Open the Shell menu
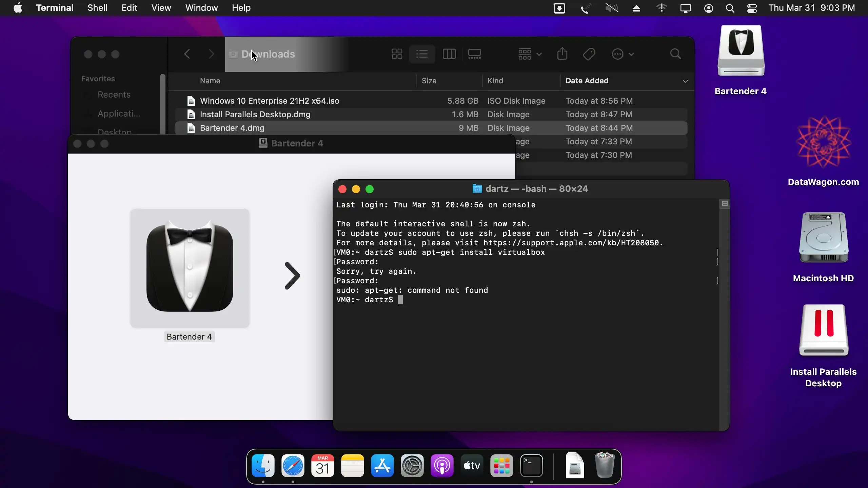The image size is (868, 488). click(97, 8)
